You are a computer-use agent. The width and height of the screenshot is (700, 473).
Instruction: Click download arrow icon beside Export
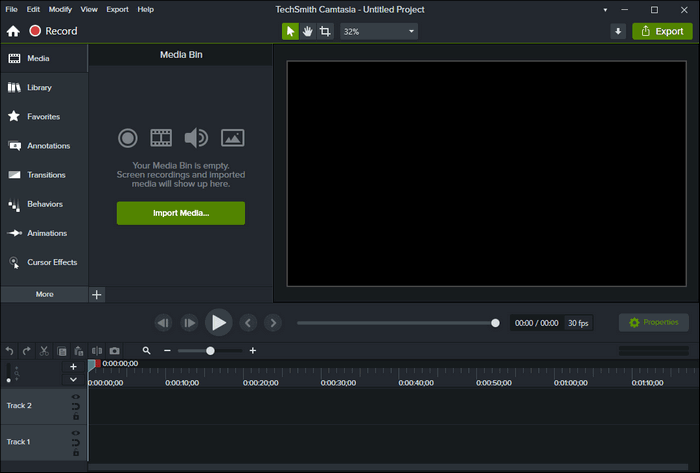tap(618, 32)
